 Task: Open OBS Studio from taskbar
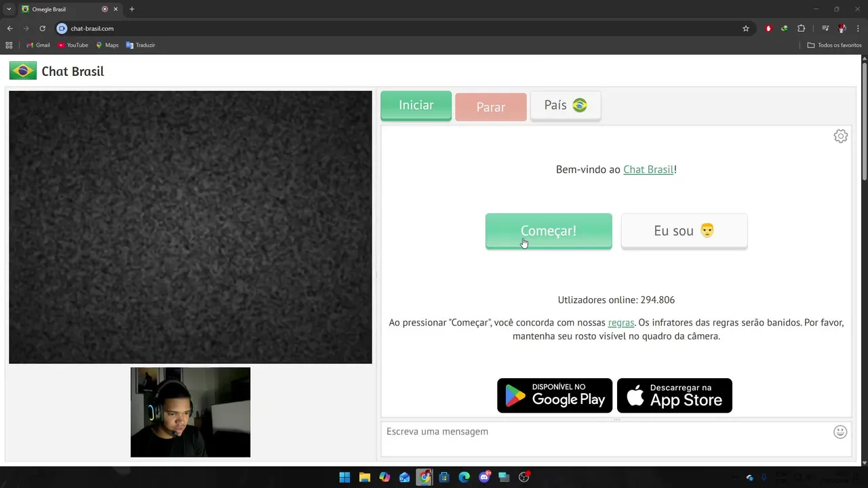tap(524, 477)
